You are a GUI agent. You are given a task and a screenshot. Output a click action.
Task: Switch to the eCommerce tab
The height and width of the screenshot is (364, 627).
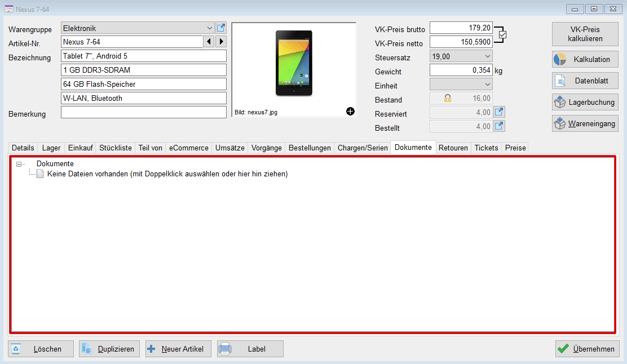(189, 148)
